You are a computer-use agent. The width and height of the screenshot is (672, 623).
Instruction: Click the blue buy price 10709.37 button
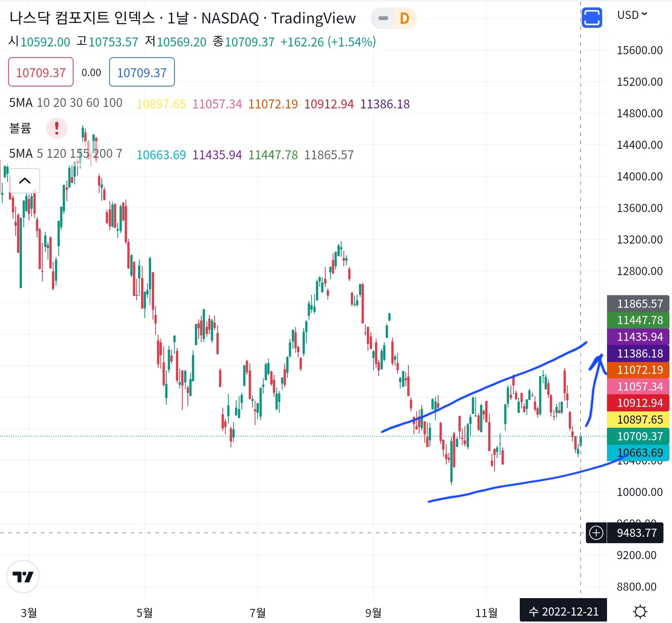[142, 72]
